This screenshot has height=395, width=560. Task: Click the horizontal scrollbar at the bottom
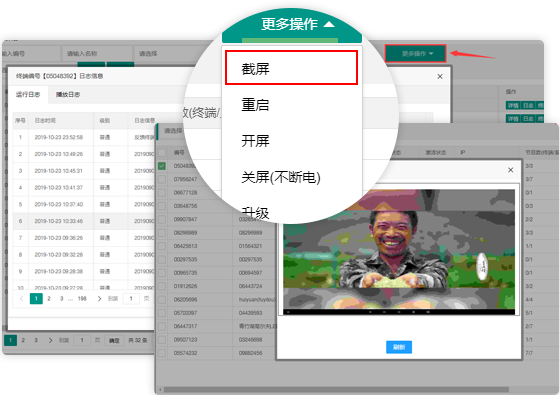[x=336, y=390]
